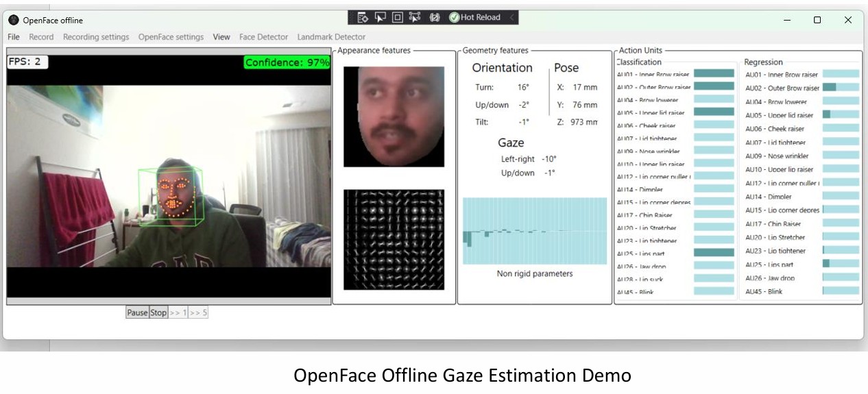Click the 'Non rigid parameters' caption
This screenshot has height=394, width=868.
(535, 273)
